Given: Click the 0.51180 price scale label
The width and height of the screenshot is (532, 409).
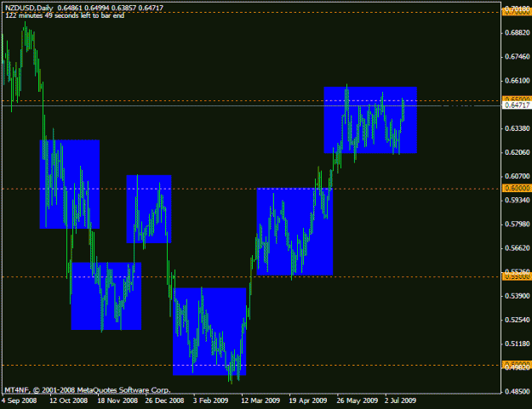Looking at the screenshot, I should 517,344.
